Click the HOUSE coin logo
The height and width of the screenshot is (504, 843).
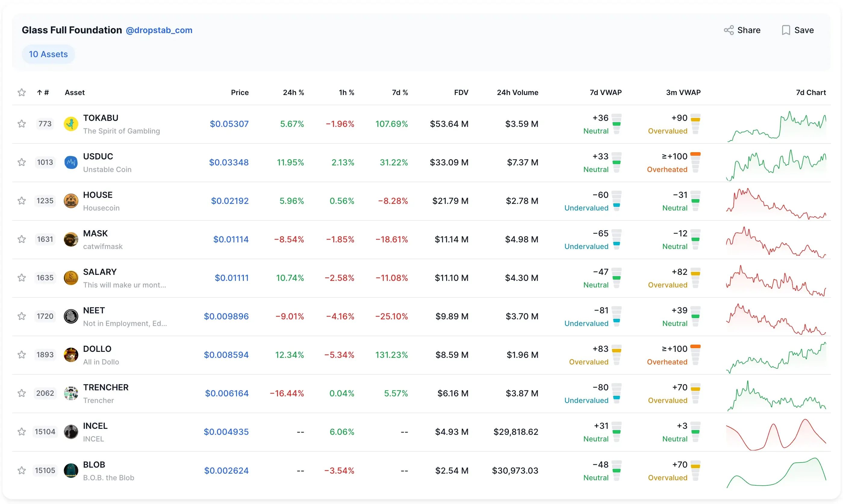tap(71, 201)
